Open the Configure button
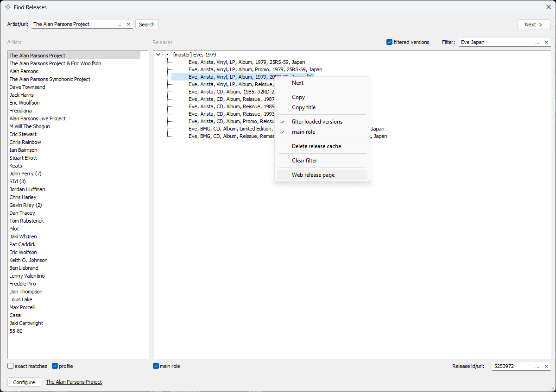This screenshot has height=392, width=556. [x=24, y=382]
